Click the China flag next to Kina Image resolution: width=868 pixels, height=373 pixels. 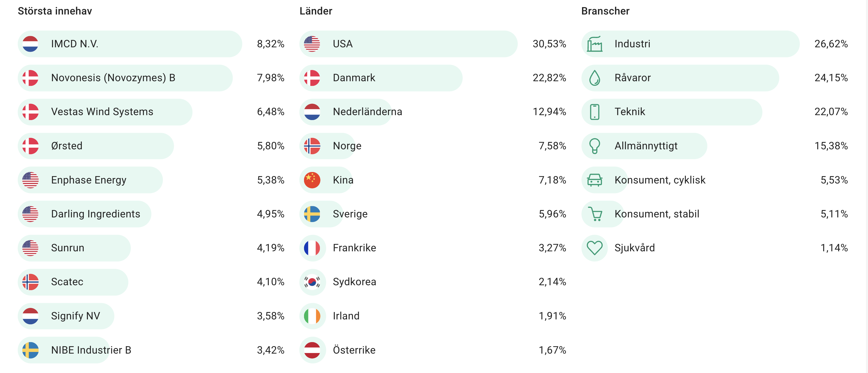[x=312, y=180]
